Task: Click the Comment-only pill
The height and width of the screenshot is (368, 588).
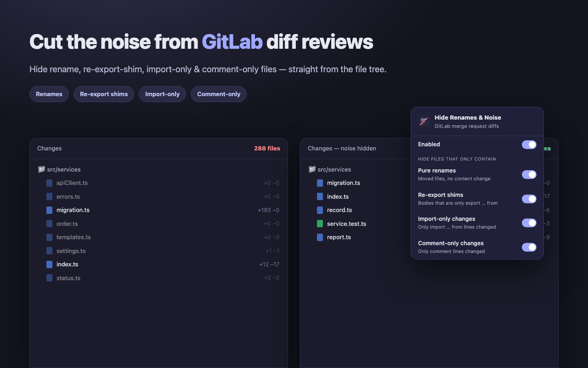Action: (x=219, y=94)
